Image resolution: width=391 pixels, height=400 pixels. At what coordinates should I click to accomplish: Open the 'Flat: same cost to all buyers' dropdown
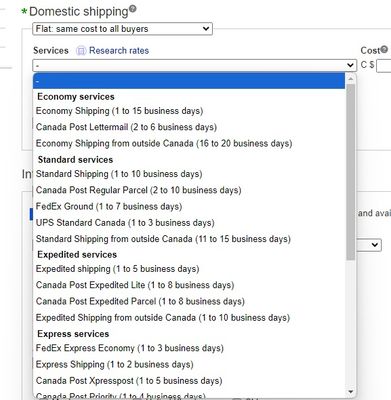click(122, 29)
